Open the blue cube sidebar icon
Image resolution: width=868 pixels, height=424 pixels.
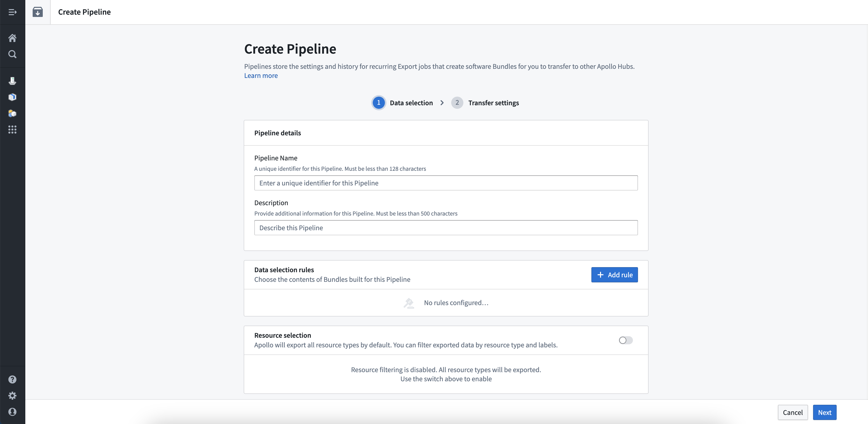click(x=12, y=97)
